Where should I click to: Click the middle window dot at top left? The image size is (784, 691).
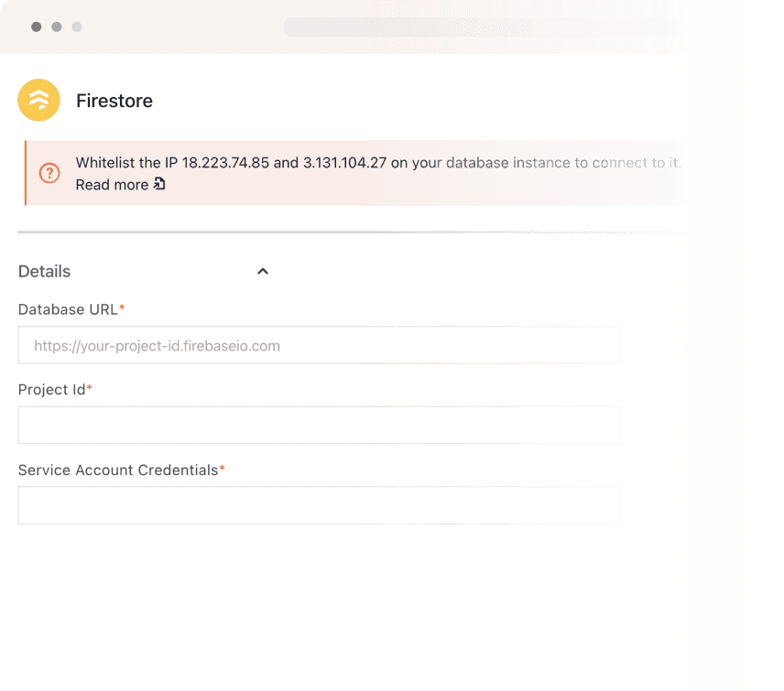point(57,27)
